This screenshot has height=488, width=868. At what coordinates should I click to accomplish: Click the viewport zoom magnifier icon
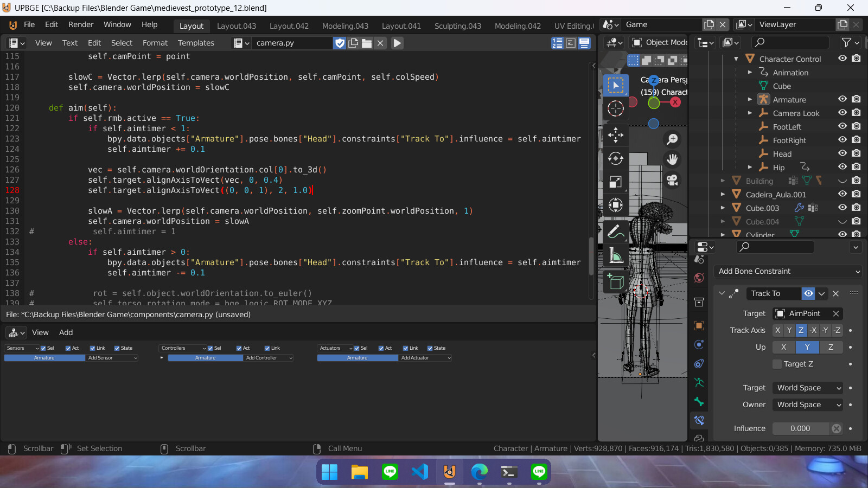coord(673,139)
